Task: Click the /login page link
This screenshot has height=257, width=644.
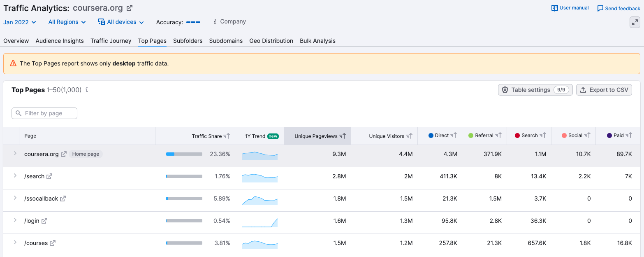Action: 32,221
